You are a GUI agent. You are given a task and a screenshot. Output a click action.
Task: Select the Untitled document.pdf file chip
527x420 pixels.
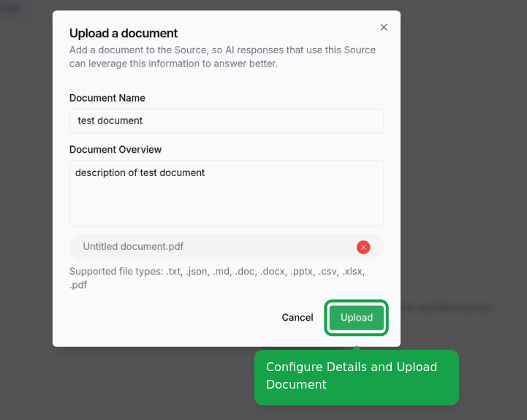tap(226, 247)
